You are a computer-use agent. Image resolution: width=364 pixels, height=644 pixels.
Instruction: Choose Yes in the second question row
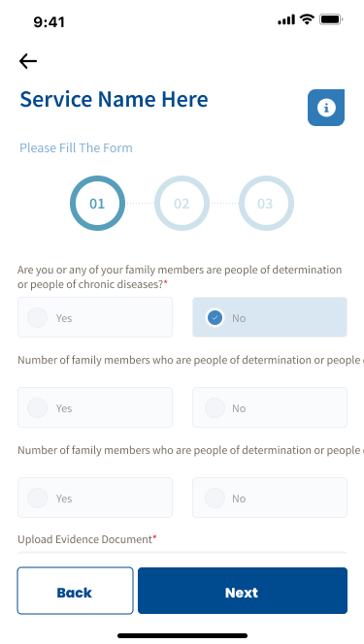[x=95, y=407]
